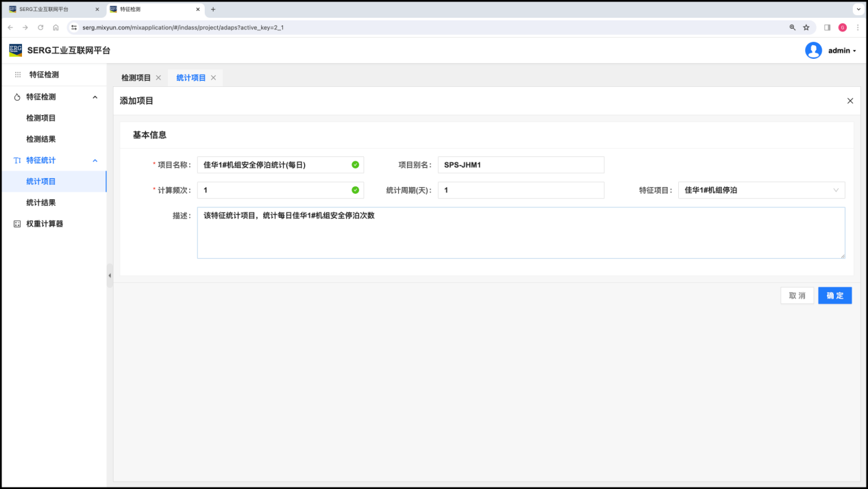This screenshot has height=489, width=868.
Task: Open the admin account dropdown menu
Action: coord(842,51)
